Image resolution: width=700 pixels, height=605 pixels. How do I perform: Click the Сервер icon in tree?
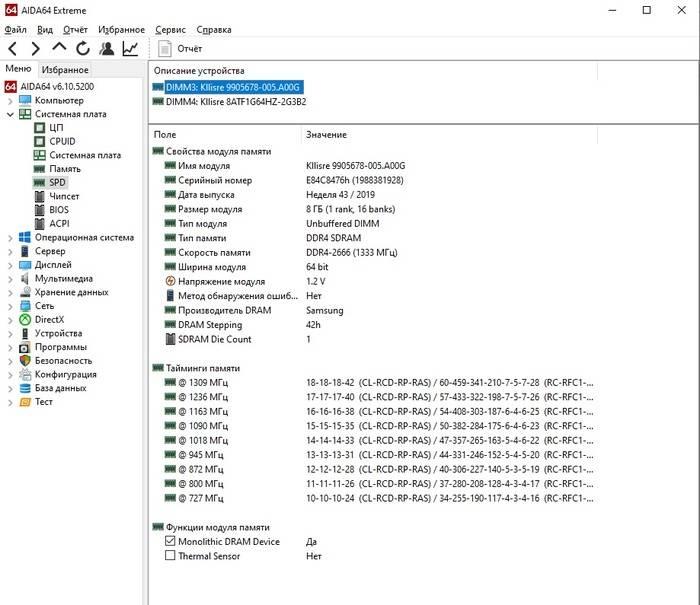pyautogui.click(x=25, y=251)
